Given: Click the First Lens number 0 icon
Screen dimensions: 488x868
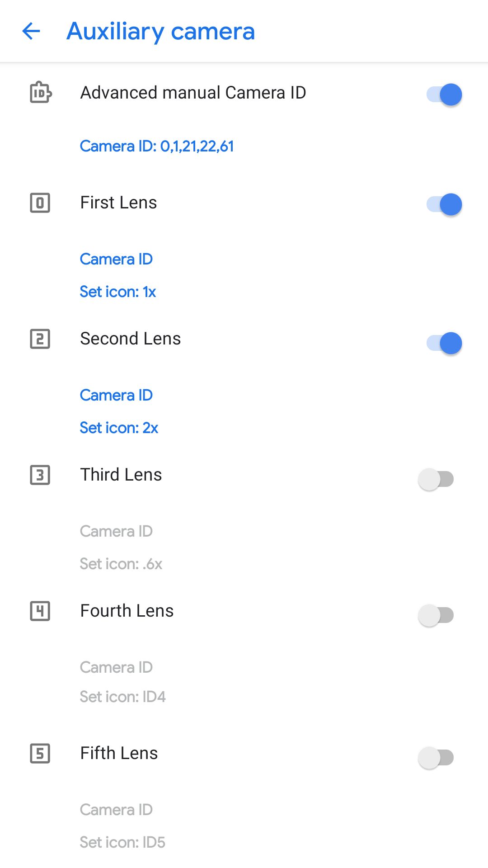Looking at the screenshot, I should (x=40, y=203).
